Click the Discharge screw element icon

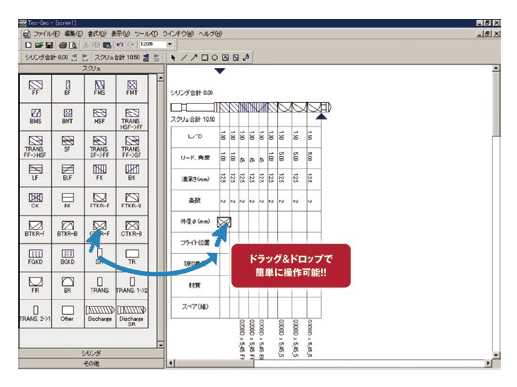pos(100,314)
